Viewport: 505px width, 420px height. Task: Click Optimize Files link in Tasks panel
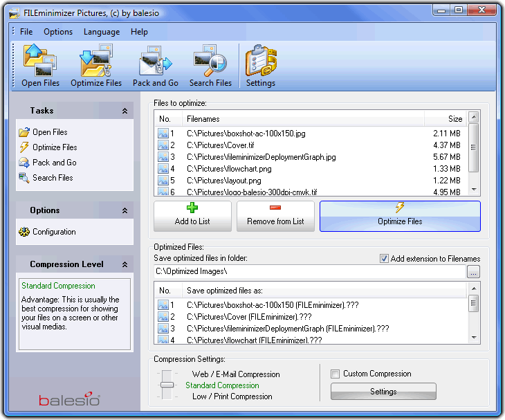[55, 147]
